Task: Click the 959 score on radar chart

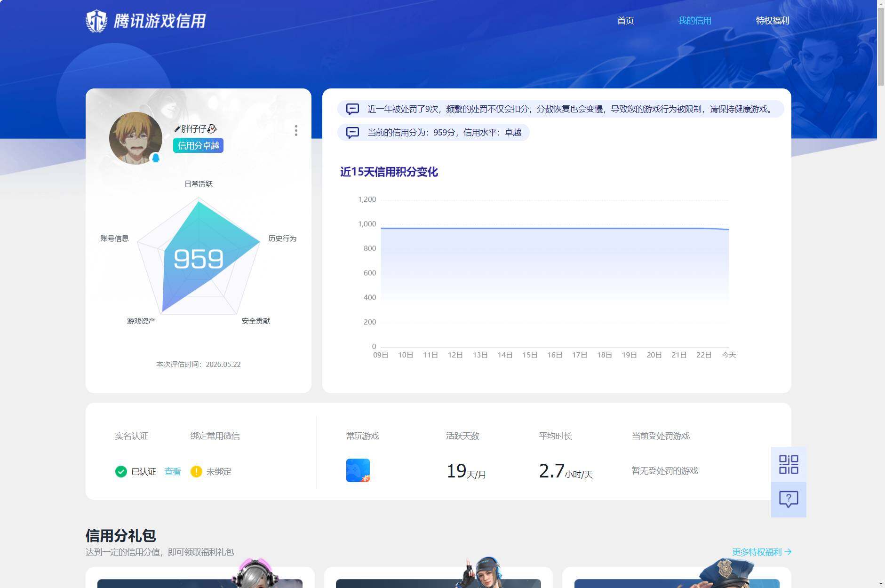Action: (x=198, y=259)
